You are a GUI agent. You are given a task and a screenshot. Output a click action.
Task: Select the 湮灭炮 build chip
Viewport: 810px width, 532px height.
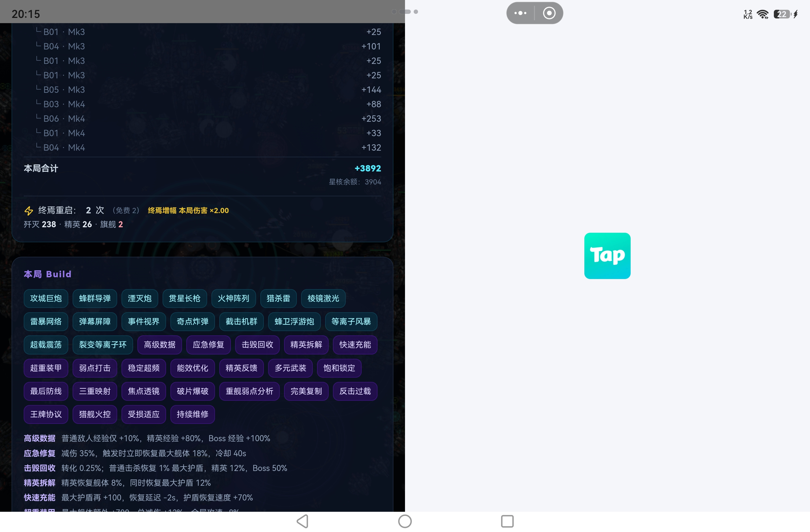(139, 298)
